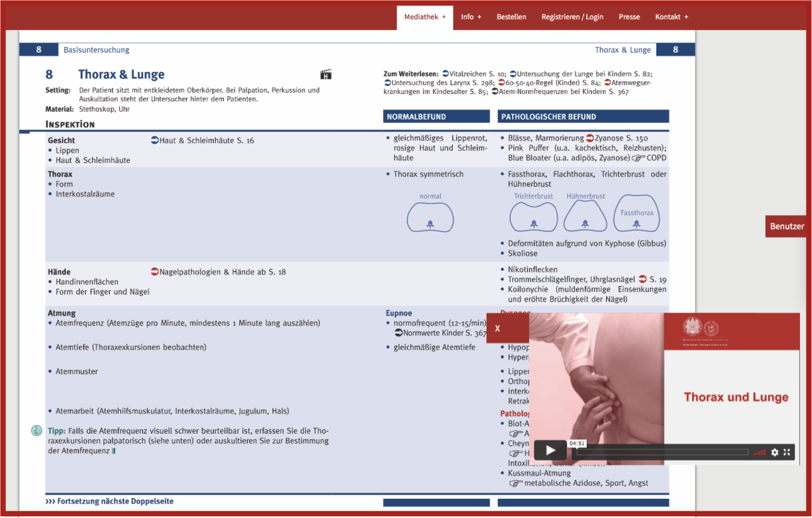
Task: Play the Thorax und Lunge video
Action: pyautogui.click(x=550, y=450)
